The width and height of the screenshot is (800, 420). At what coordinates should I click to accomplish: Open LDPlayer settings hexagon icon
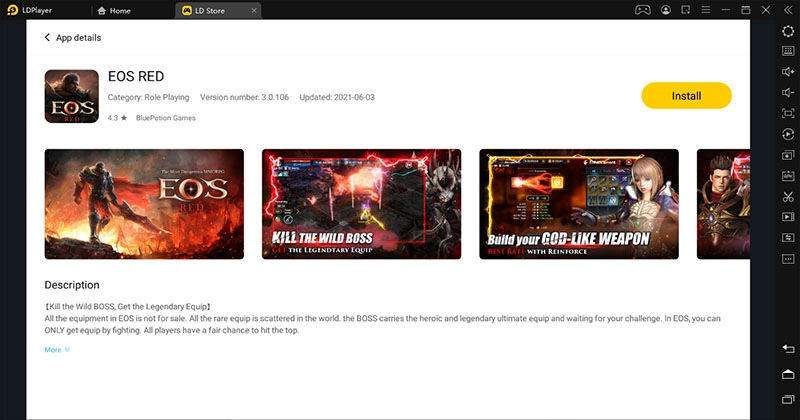788,31
